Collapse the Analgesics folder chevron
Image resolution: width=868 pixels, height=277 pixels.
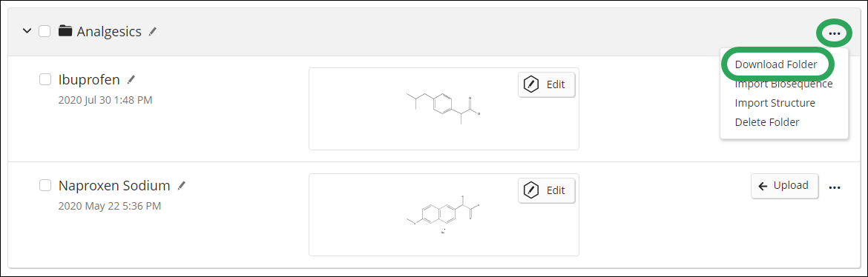pos(27,31)
